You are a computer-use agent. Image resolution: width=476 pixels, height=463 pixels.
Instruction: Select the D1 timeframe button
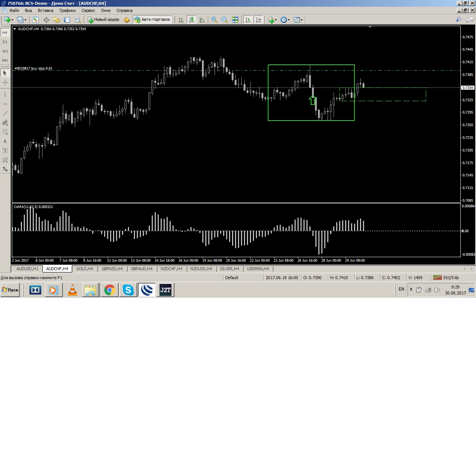pyautogui.click(x=5, y=42)
